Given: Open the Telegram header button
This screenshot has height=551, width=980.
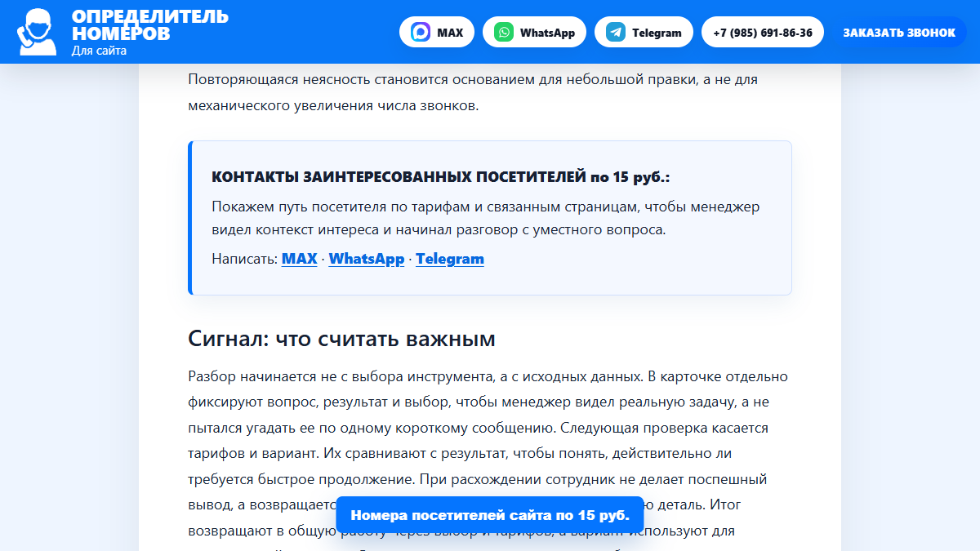Looking at the screenshot, I should coord(644,33).
